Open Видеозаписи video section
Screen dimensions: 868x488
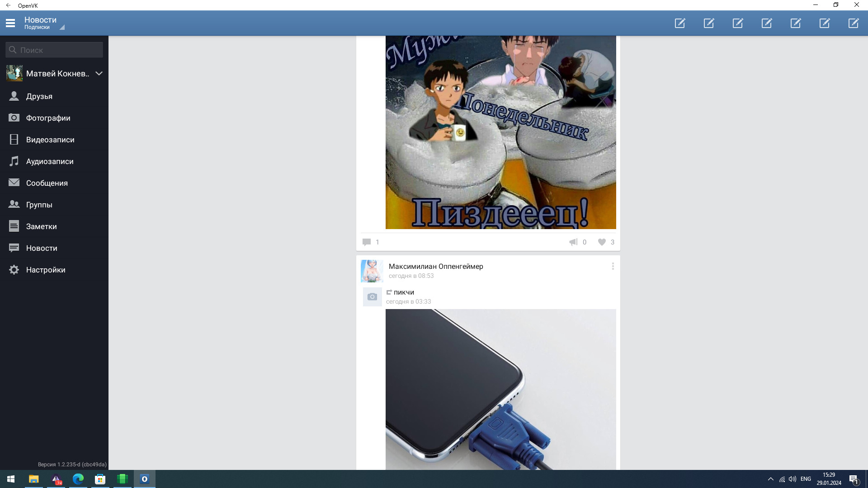[x=50, y=140]
